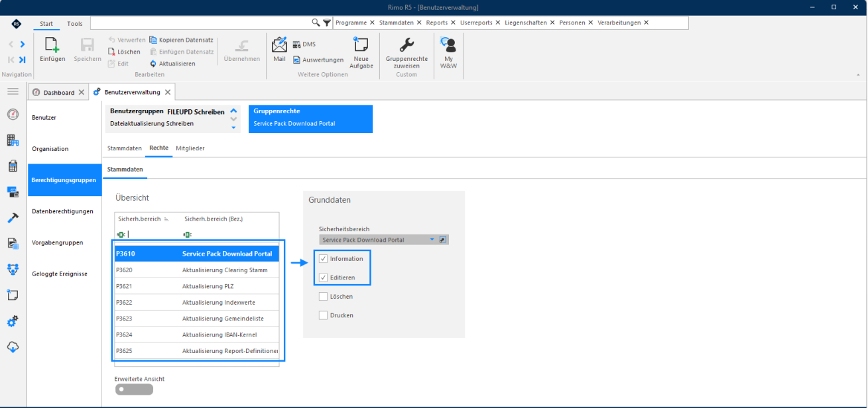Click the search magnifier icon

316,23
